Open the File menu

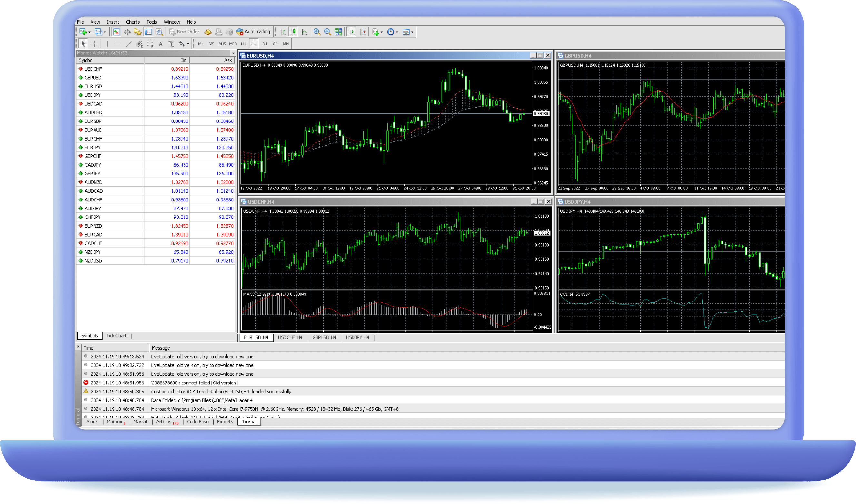[81, 22]
